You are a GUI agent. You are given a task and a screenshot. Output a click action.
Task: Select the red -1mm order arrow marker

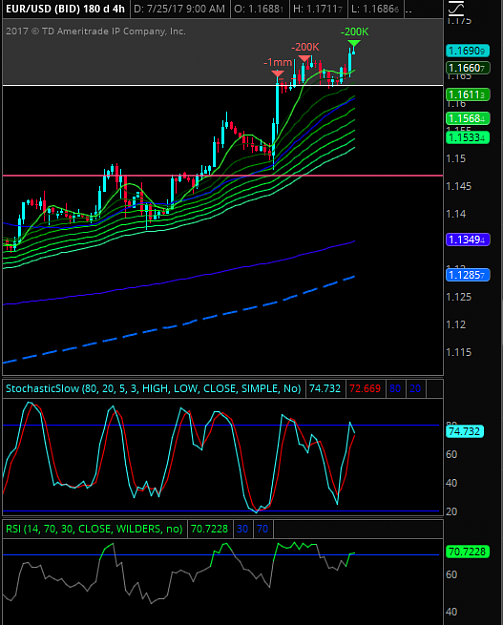point(277,73)
